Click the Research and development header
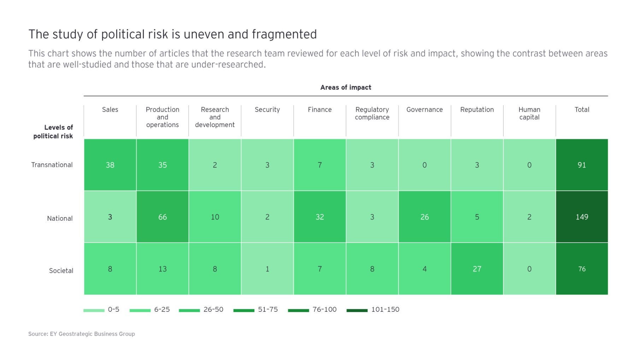This screenshot has height=364, width=636. [215, 117]
